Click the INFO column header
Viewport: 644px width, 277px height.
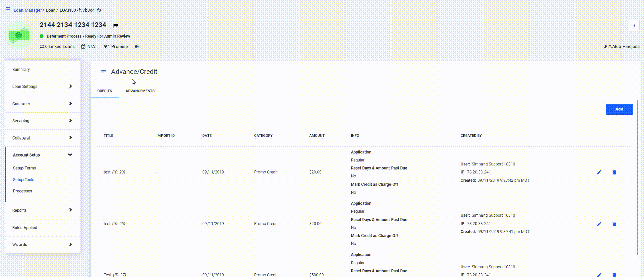click(355, 136)
